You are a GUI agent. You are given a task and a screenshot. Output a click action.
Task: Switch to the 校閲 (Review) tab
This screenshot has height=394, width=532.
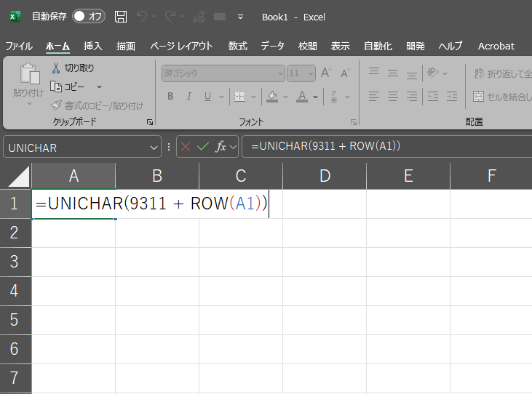click(308, 46)
